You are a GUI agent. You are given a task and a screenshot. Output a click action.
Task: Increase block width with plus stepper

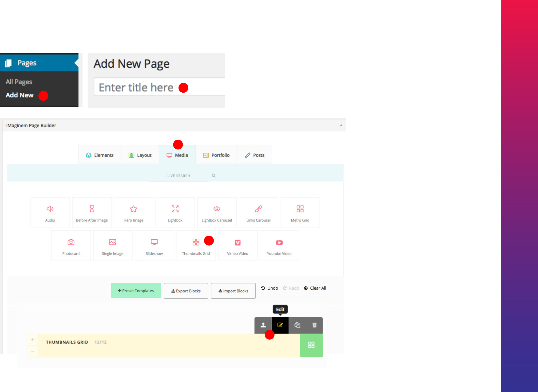pos(33,340)
